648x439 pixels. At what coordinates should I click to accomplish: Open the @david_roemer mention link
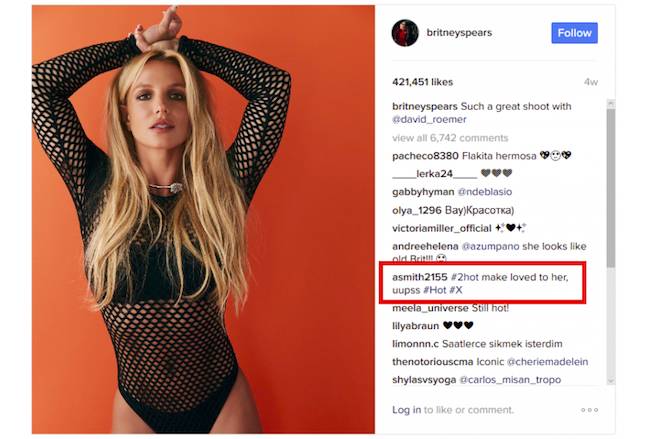coord(429,119)
